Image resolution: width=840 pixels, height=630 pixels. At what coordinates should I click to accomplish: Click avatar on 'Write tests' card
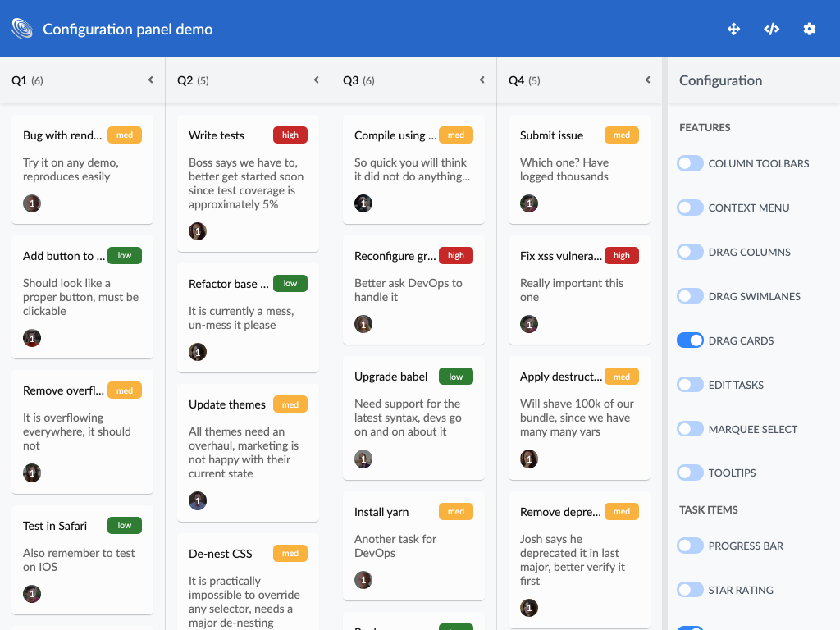(198, 231)
